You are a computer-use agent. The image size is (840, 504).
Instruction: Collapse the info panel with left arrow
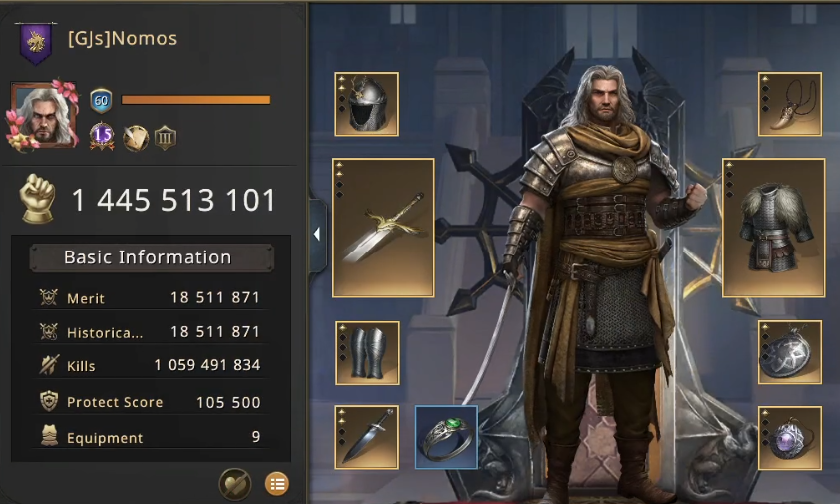[x=318, y=234]
